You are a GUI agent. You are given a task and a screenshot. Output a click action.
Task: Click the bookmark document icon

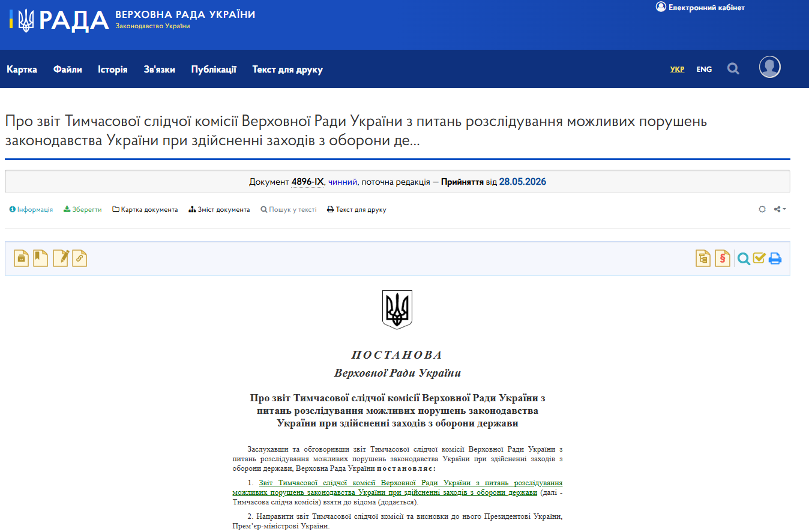coord(41,259)
